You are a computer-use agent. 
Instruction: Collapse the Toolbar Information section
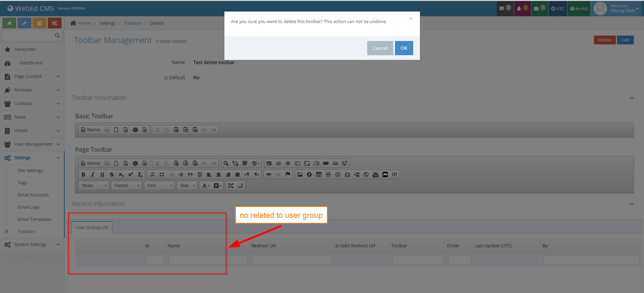[631, 98]
